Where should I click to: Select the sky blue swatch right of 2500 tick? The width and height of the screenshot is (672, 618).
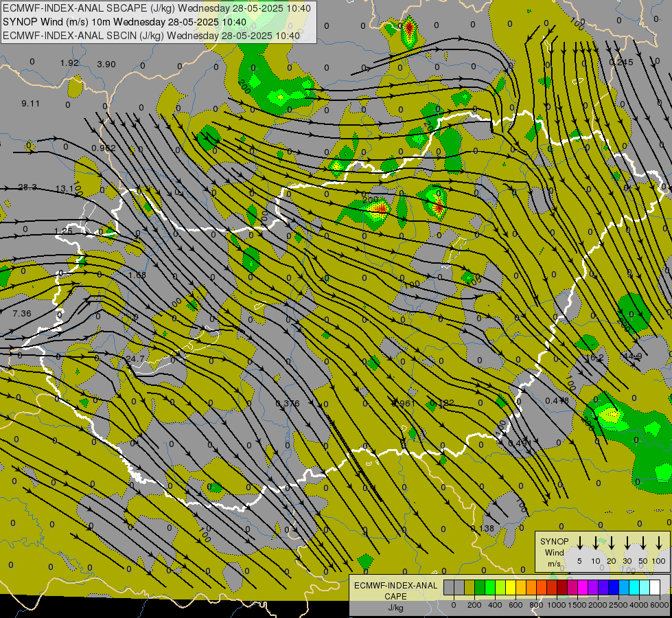[623, 587]
